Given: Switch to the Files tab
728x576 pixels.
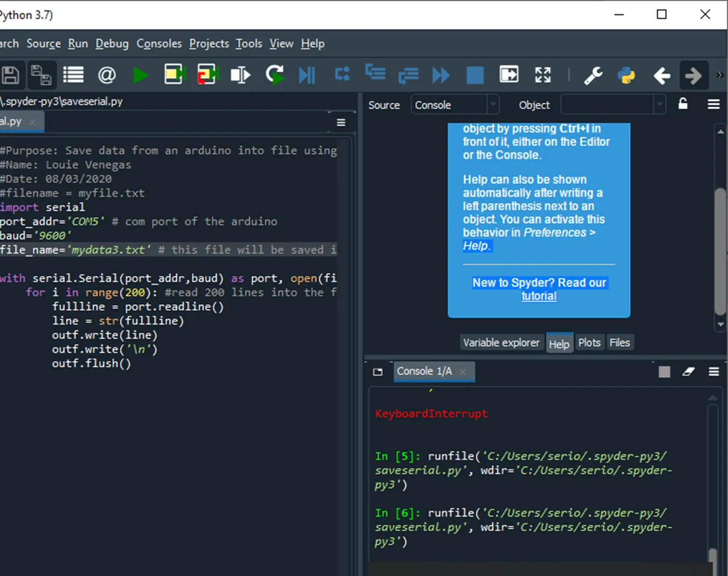Looking at the screenshot, I should (619, 343).
